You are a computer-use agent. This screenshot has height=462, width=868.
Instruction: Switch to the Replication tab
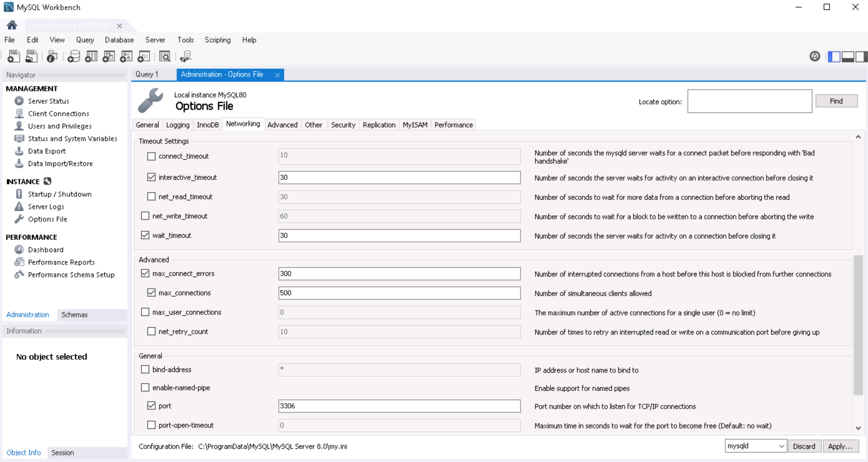point(379,125)
